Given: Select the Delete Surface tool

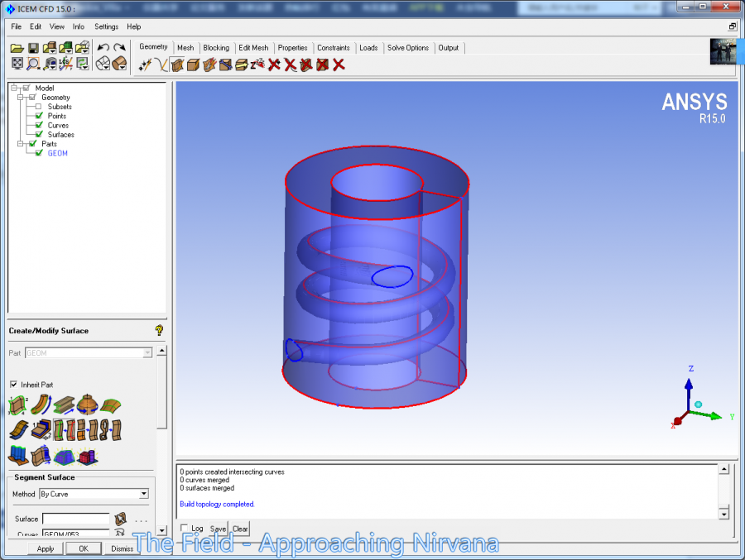Looking at the screenshot, I should [x=306, y=65].
